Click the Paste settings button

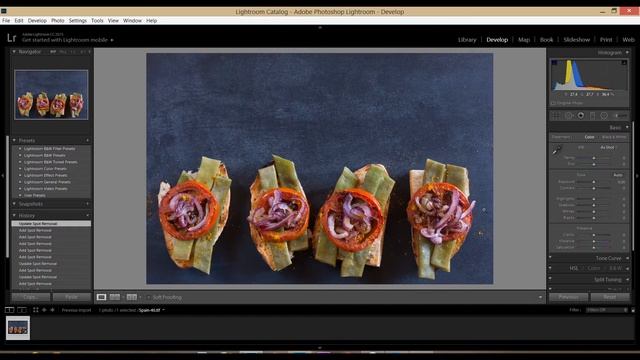click(x=71, y=297)
